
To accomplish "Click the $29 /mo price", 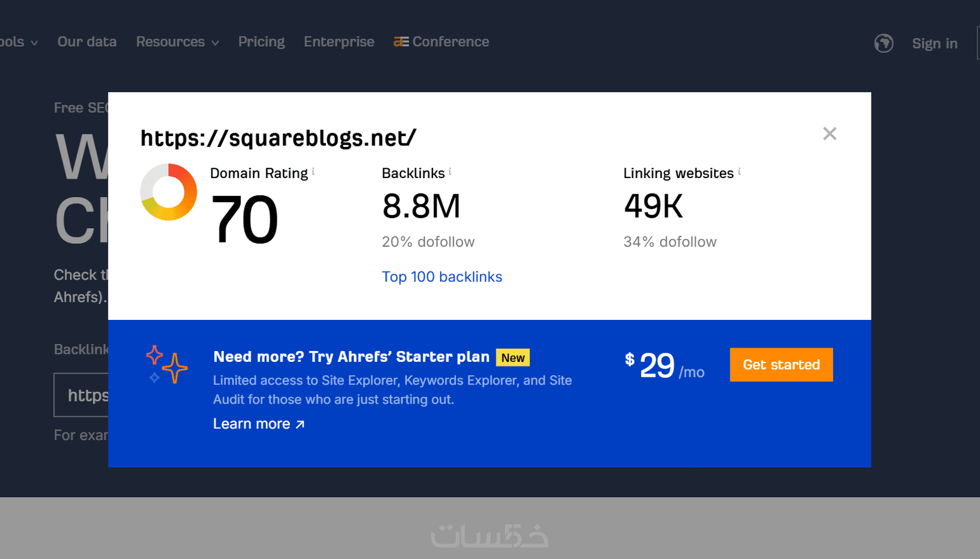I will click(665, 365).
